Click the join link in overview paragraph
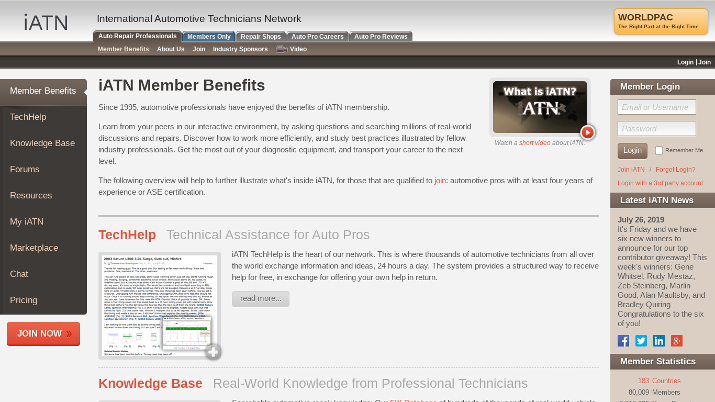The width and height of the screenshot is (715, 402). click(x=440, y=180)
